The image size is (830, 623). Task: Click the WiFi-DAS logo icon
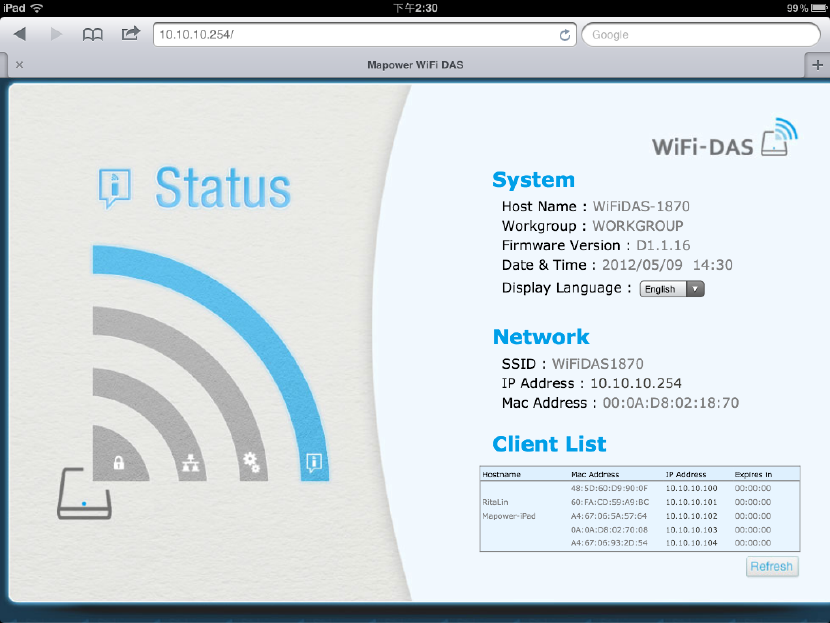coord(780,137)
